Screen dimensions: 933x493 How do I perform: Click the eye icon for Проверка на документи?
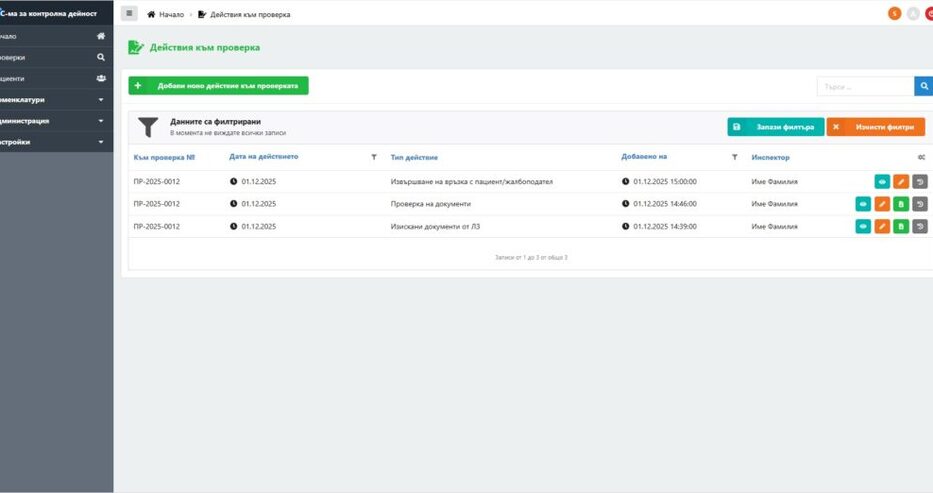click(863, 204)
